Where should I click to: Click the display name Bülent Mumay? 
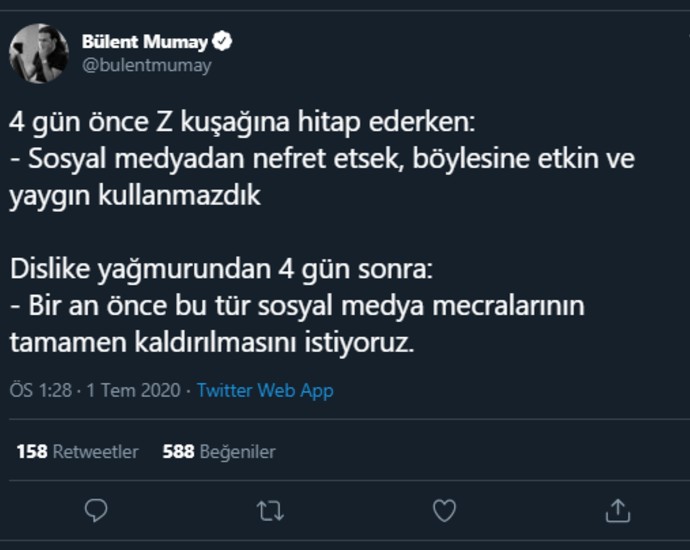click(x=144, y=42)
